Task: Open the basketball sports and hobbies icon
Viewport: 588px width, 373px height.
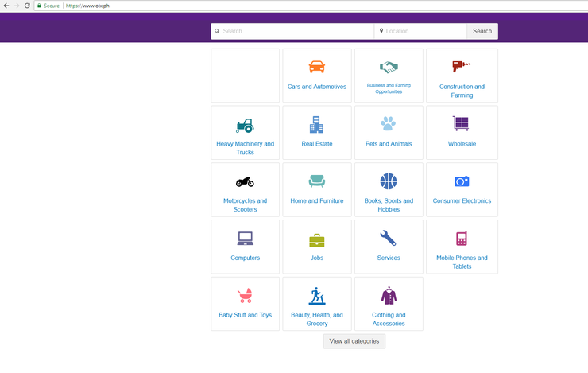Action: (x=389, y=181)
